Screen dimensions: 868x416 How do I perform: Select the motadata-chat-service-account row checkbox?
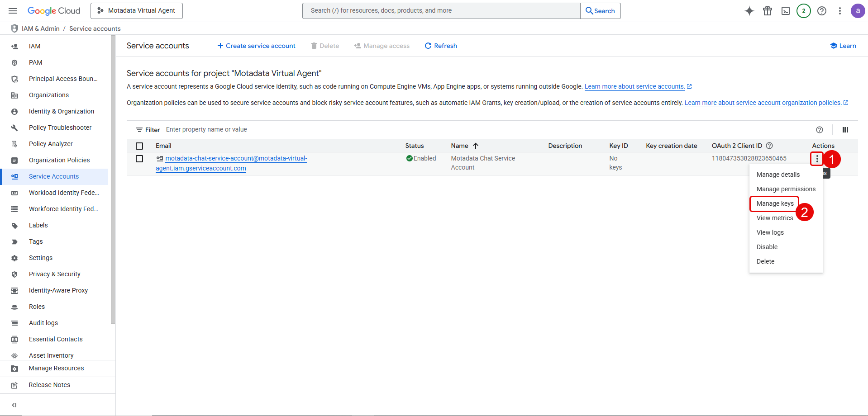click(x=139, y=159)
